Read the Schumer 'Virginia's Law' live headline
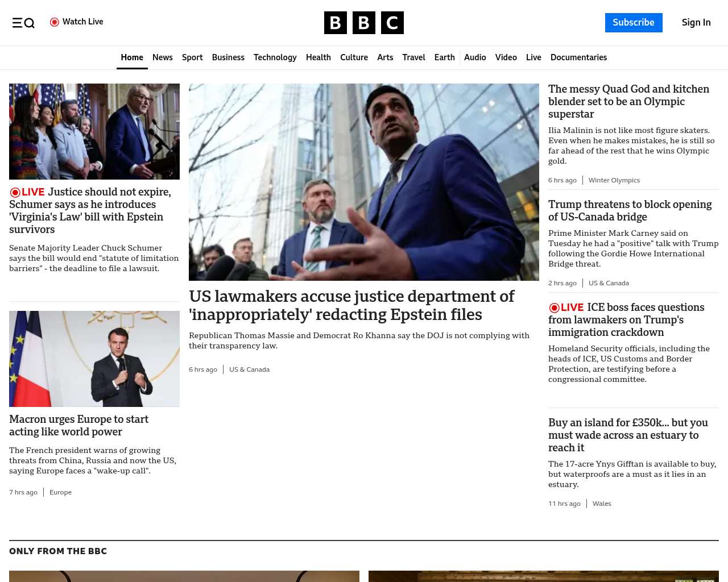Viewport: 728px width, 582px height. (90, 211)
